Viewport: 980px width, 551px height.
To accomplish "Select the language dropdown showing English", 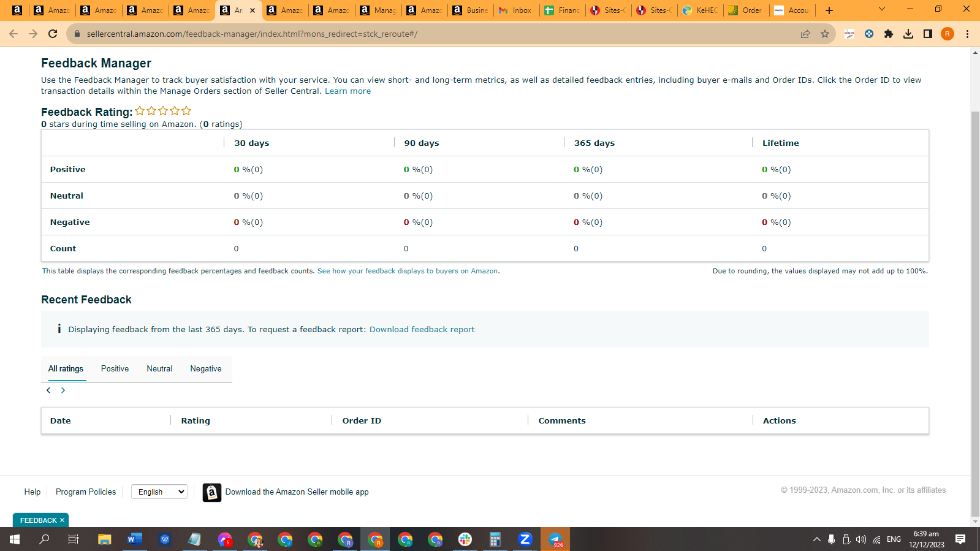I will (x=159, y=492).
